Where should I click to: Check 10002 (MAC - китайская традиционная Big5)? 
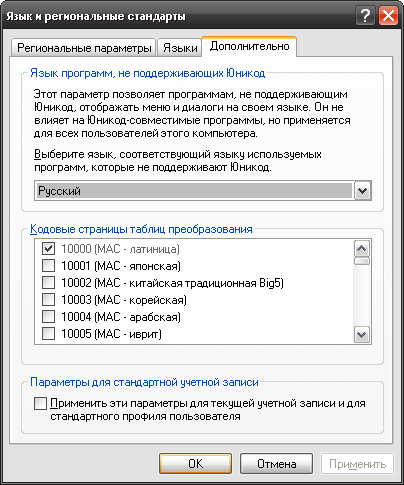pyautogui.click(x=48, y=283)
